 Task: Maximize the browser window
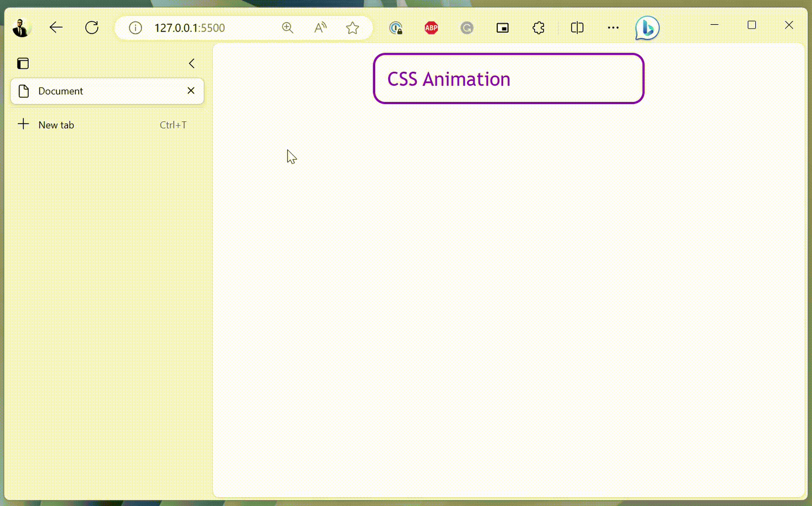click(x=752, y=25)
